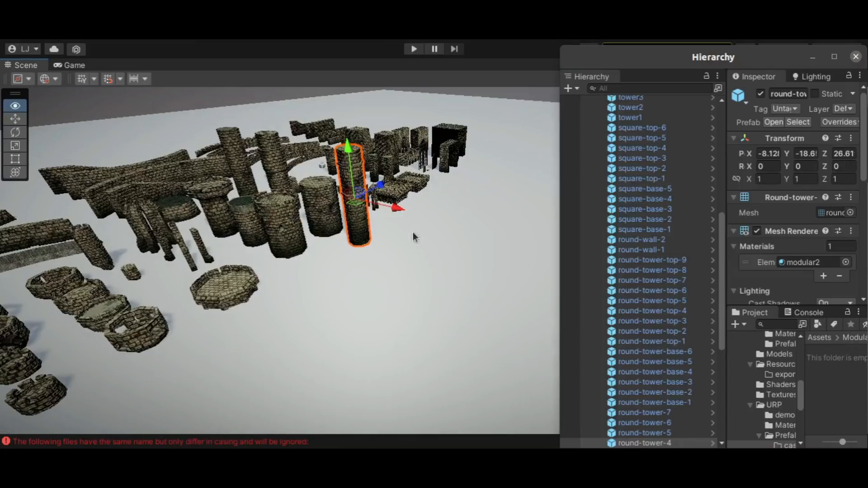This screenshot has height=488, width=868.
Task: Open the modular2 material picker circle
Action: [846, 262]
